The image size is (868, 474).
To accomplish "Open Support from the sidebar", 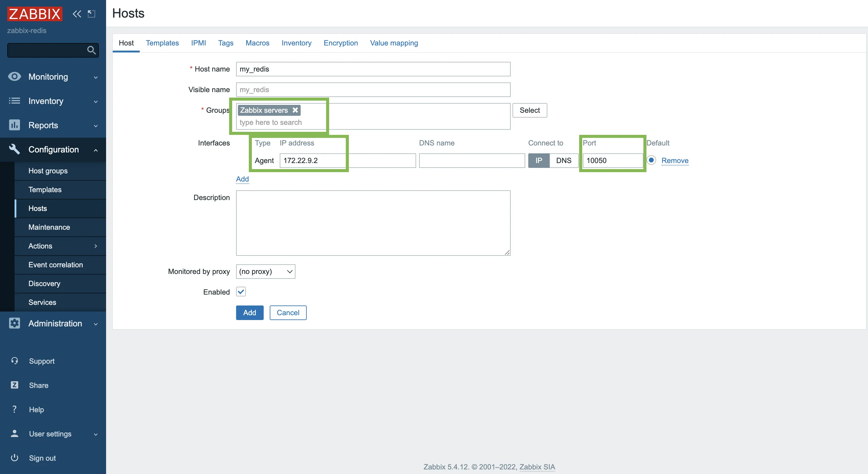I will tap(42, 361).
